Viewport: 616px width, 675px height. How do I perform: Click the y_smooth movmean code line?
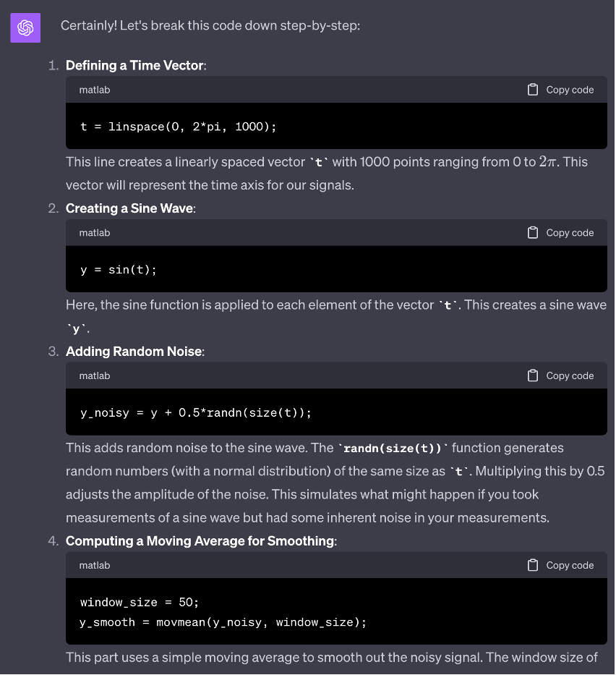223,622
